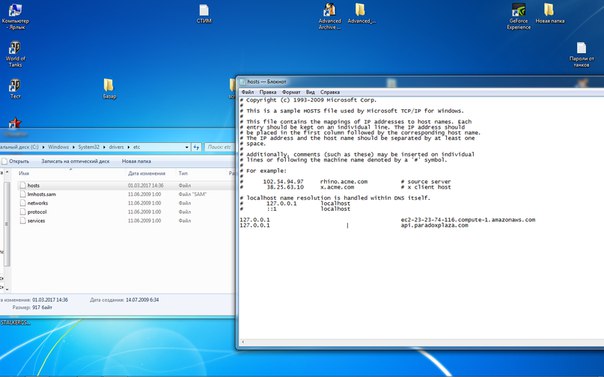Click lmhosts.sam file icon in Explorer

23,194
